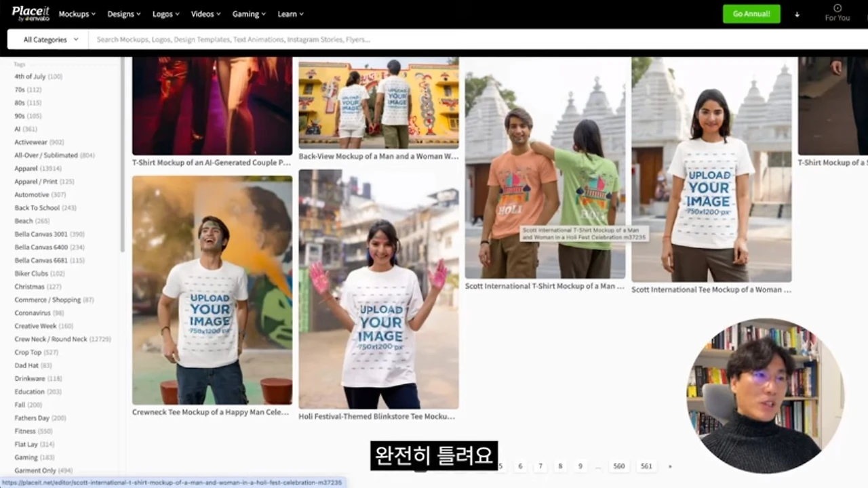Open the Scott International man and woman thumbnail
Image resolution: width=868 pixels, height=488 pixels.
(x=545, y=168)
